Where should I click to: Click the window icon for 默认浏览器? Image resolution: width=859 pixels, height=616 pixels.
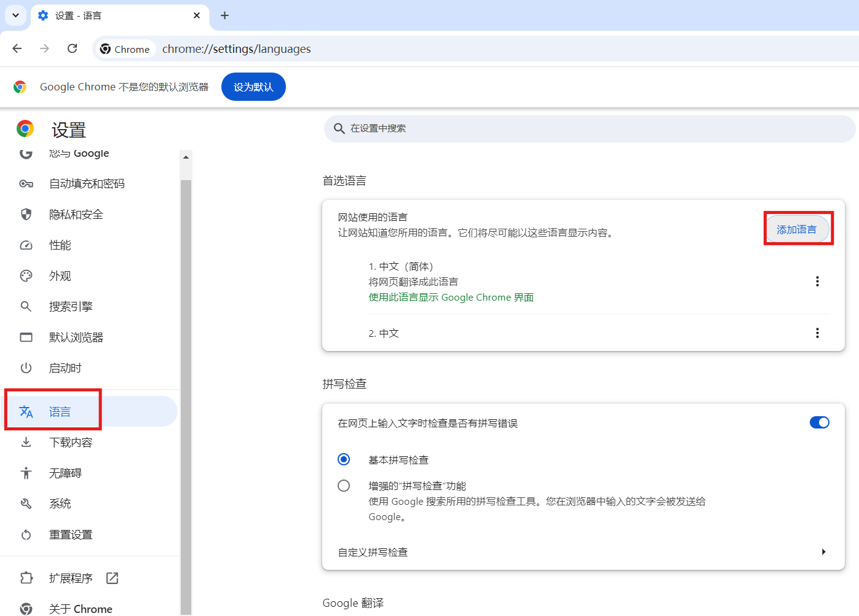[x=26, y=338]
